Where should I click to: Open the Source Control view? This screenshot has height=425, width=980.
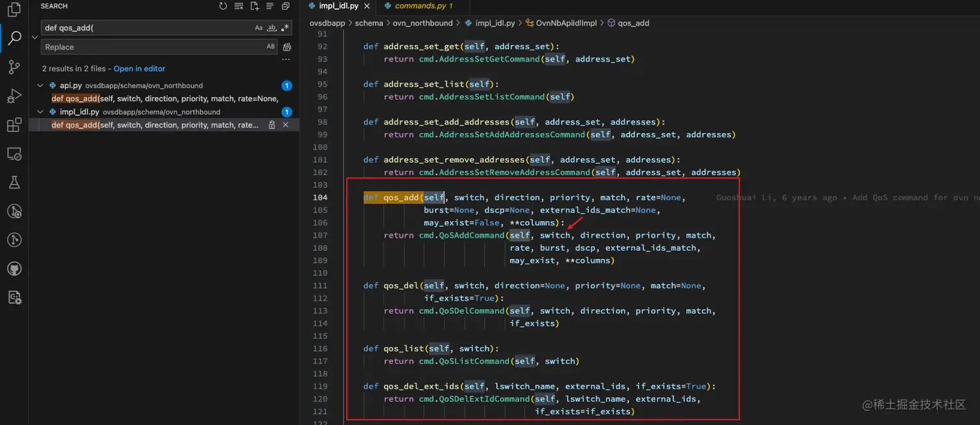(14, 67)
